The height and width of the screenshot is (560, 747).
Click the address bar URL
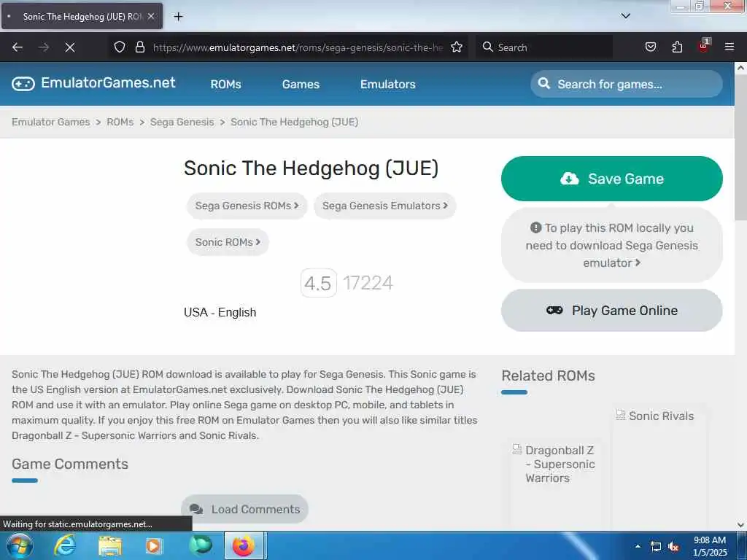(x=298, y=47)
